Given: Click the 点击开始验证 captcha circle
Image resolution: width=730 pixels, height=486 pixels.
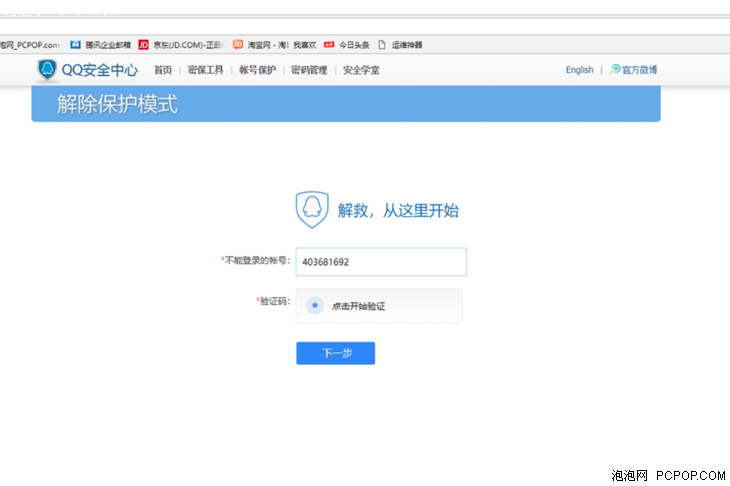Looking at the screenshot, I should 314,306.
